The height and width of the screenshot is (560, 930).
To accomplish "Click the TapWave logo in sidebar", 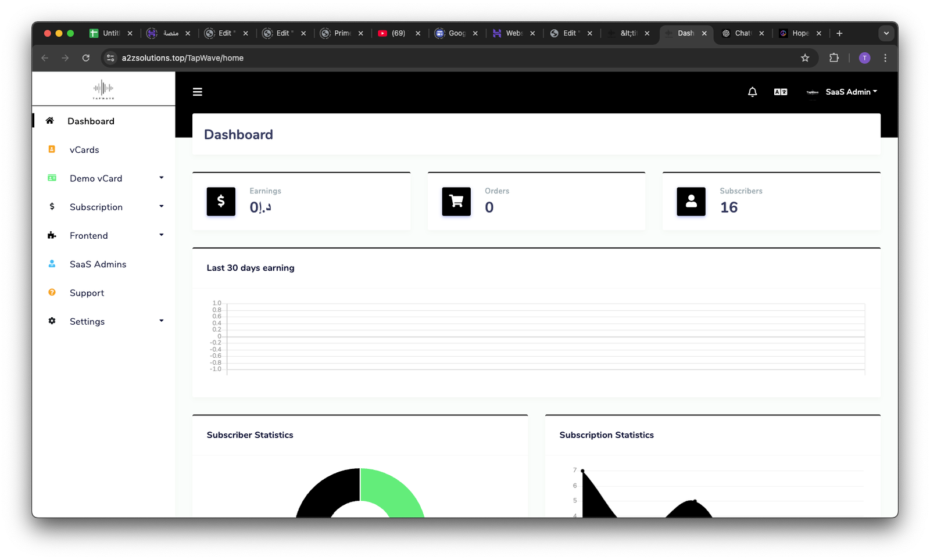I will (x=103, y=89).
